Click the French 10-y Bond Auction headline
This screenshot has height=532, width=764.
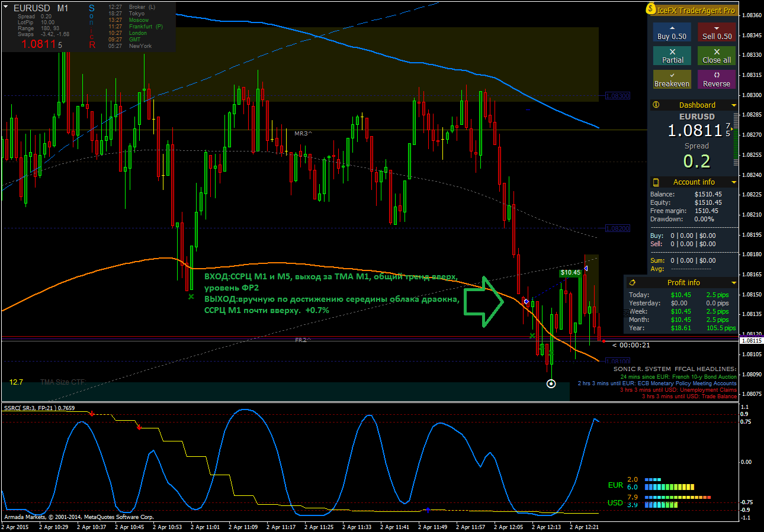[x=678, y=376]
